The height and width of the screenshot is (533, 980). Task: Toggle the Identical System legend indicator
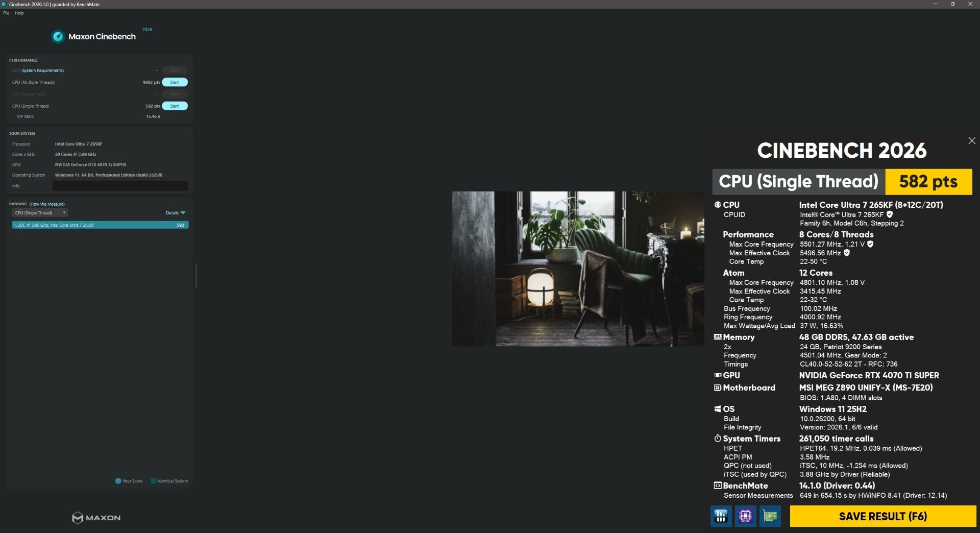[x=153, y=480]
